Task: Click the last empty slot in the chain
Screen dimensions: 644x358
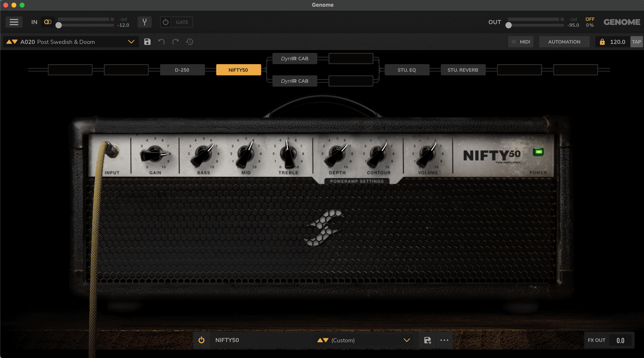Action: (x=576, y=70)
